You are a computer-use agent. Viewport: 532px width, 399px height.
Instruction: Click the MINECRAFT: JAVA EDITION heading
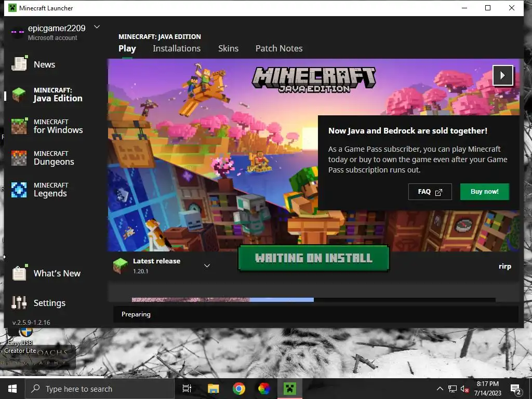[x=159, y=37]
